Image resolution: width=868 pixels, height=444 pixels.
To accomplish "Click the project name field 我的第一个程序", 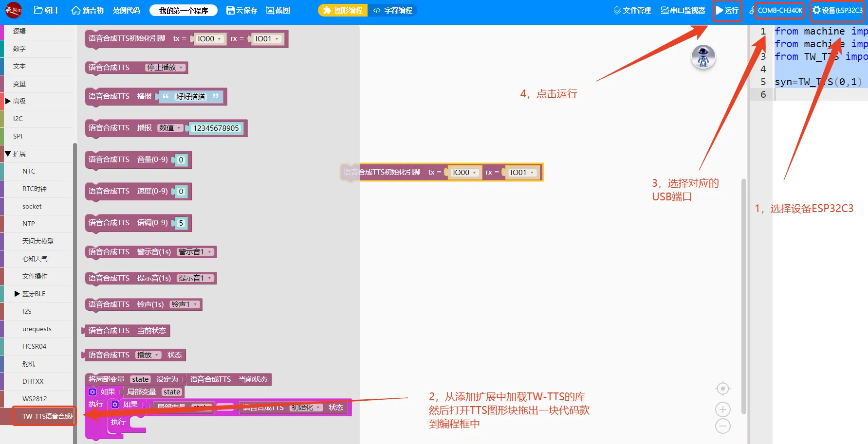I will (x=184, y=10).
